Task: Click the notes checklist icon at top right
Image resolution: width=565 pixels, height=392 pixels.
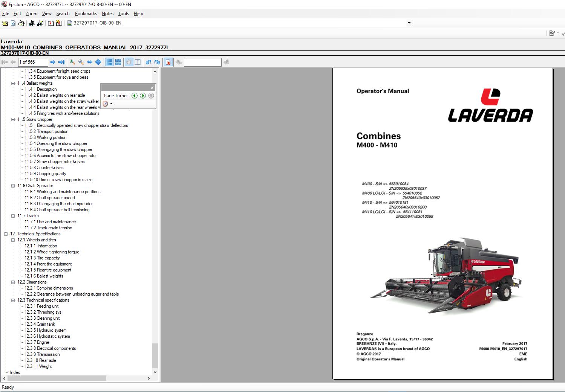Action: 552,33
